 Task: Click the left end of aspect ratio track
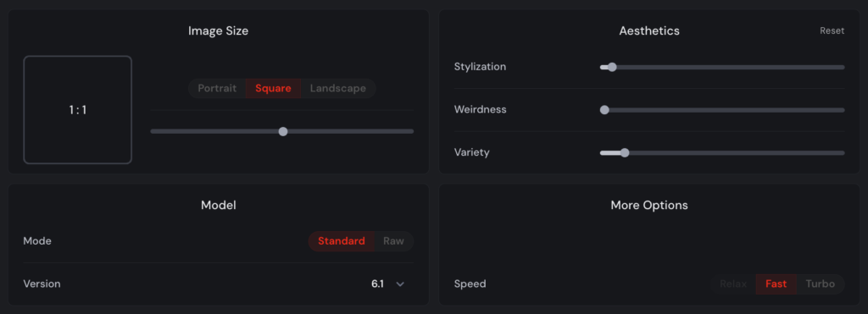tap(153, 131)
